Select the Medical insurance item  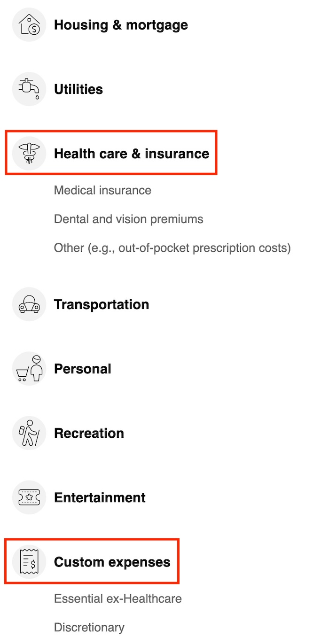pyautogui.click(x=102, y=190)
